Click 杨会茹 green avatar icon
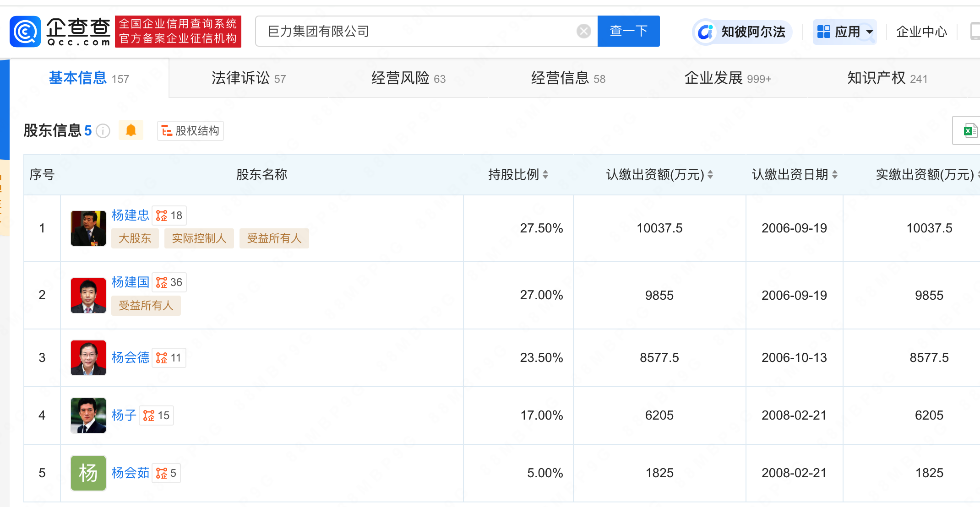980x507 pixels. point(88,473)
